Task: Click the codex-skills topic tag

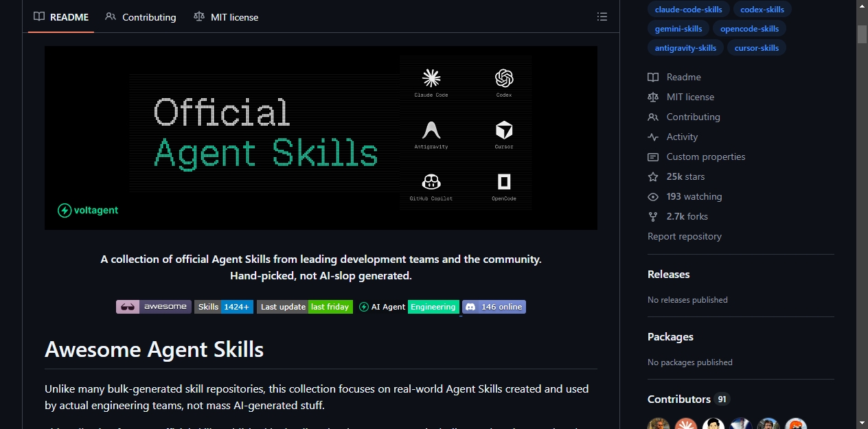Action: 762,10
